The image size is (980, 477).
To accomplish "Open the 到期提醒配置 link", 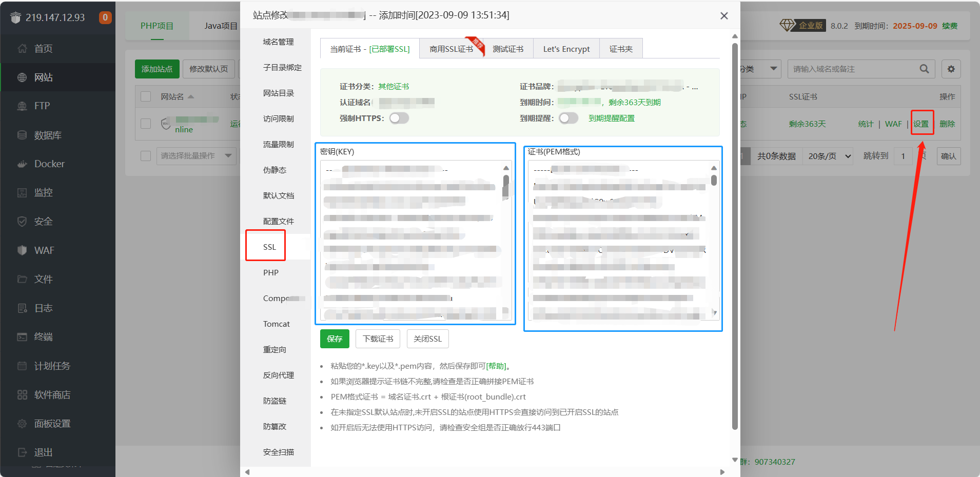I will [x=612, y=118].
